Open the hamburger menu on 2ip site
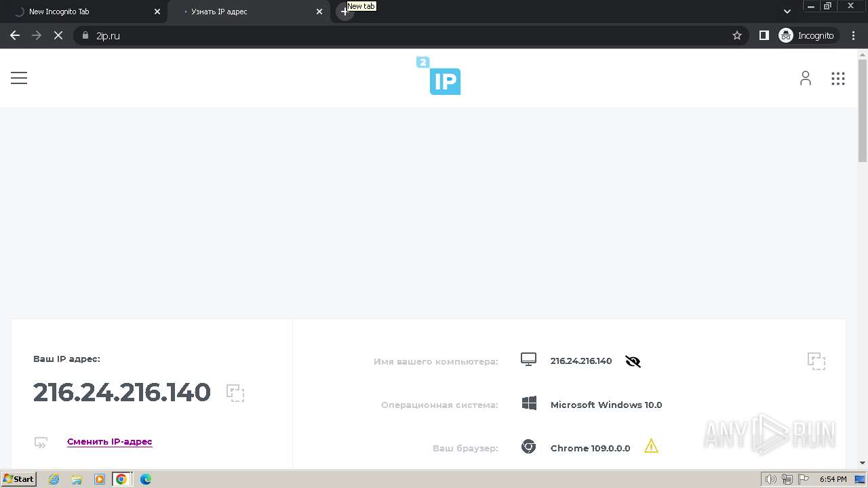Screen dimensions: 868x488 [19, 78]
